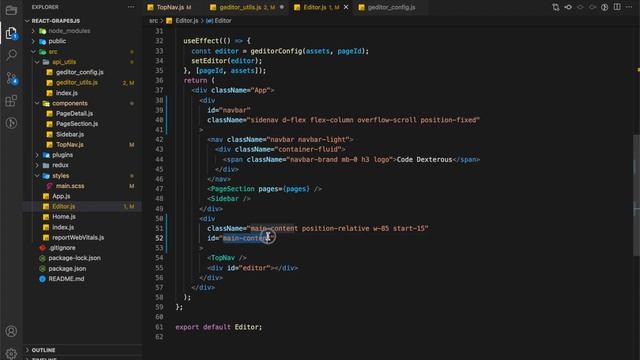Click the src breadcrumb
Image resolution: width=640 pixels, height=360 pixels.
point(153,20)
